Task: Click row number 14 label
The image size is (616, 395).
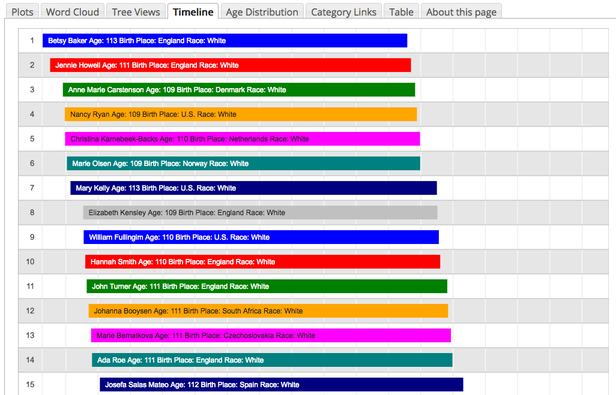Action: [30, 360]
